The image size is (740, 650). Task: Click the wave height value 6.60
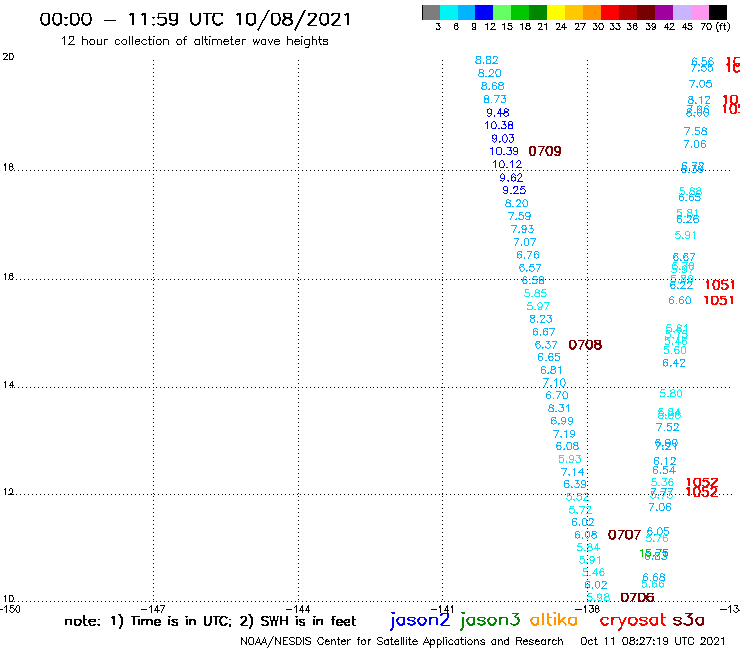click(x=680, y=300)
